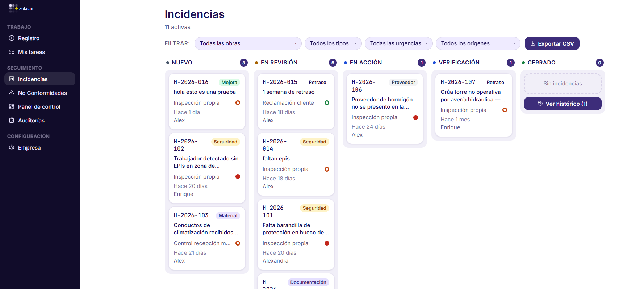
Task: Click the Auditorías clipboard icon
Action: (12, 120)
